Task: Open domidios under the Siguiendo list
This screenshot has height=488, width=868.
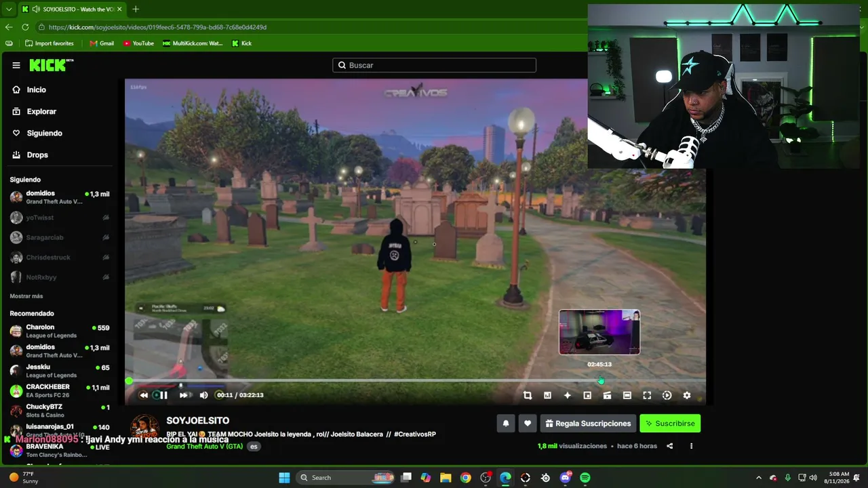Action: (60, 197)
